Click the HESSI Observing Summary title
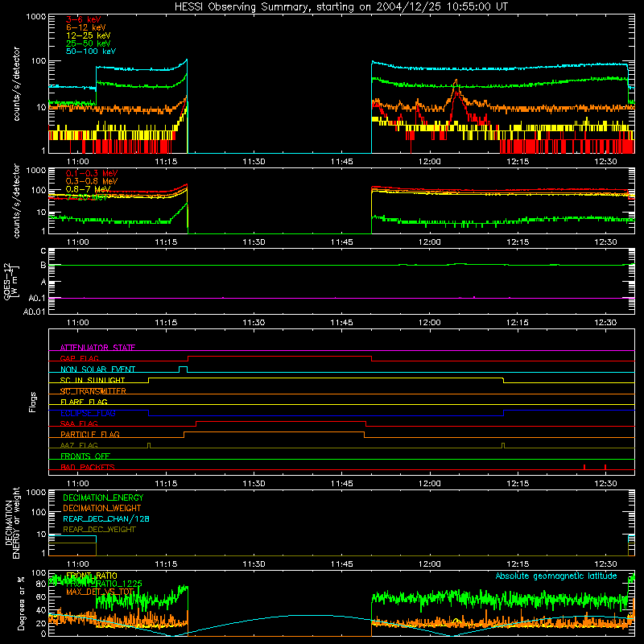Screen dimensions: 644x644 click(x=341, y=7)
